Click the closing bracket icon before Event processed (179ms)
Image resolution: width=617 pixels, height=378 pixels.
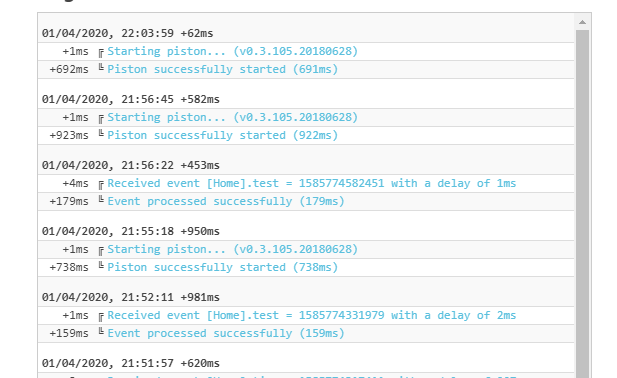click(x=101, y=199)
